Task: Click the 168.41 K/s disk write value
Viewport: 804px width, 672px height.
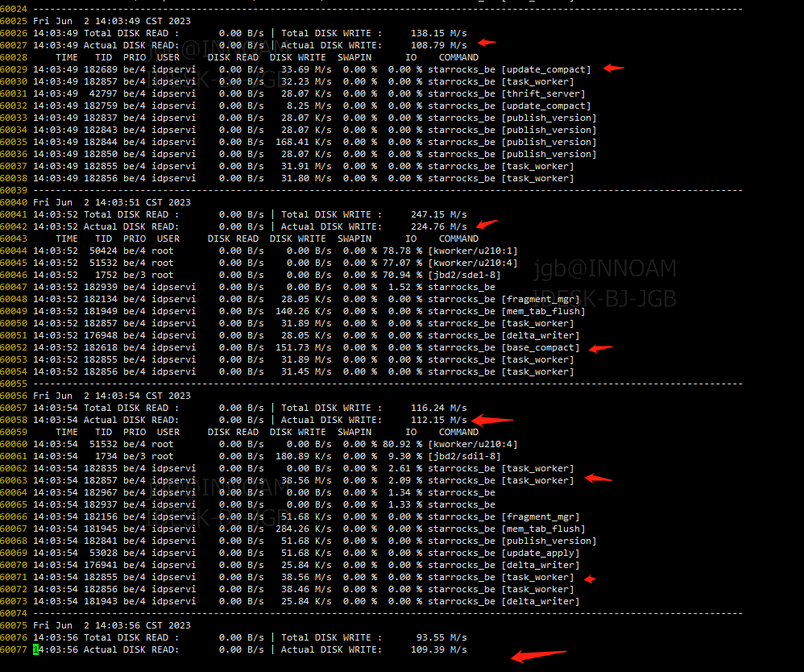Action: click(303, 142)
